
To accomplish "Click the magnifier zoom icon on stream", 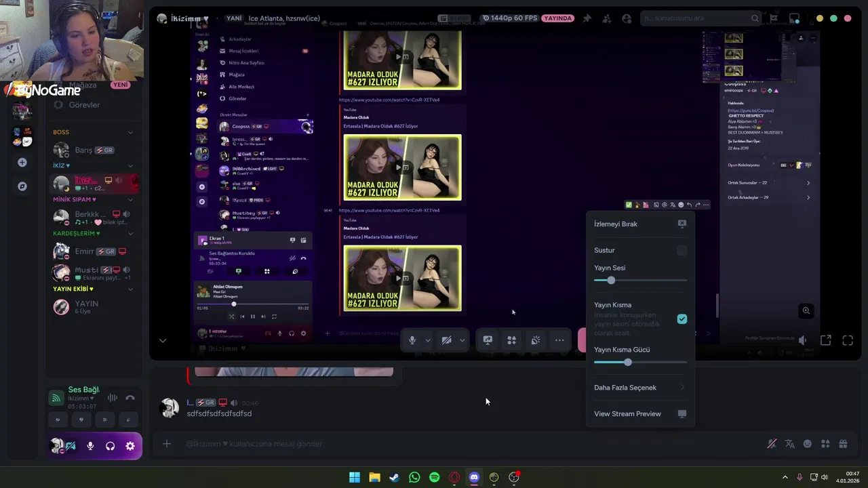I will [x=806, y=310].
